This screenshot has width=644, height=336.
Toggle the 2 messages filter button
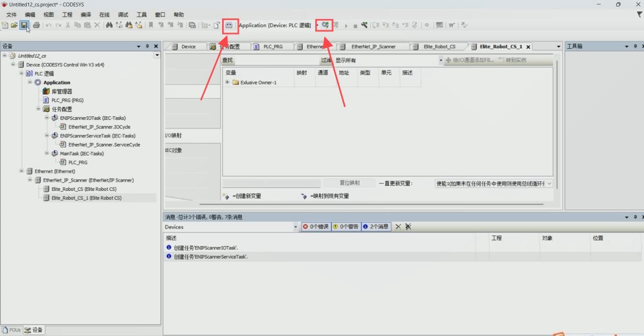pyautogui.click(x=376, y=227)
